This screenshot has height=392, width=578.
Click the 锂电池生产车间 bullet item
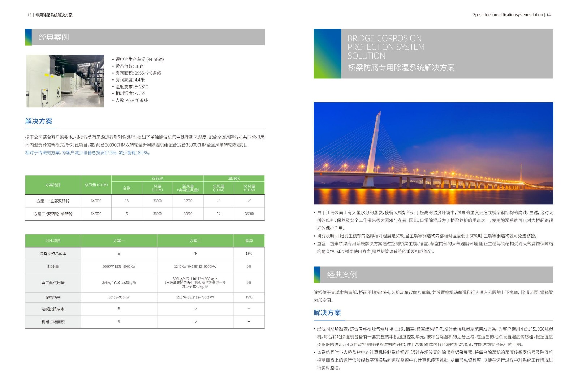[x=139, y=59]
